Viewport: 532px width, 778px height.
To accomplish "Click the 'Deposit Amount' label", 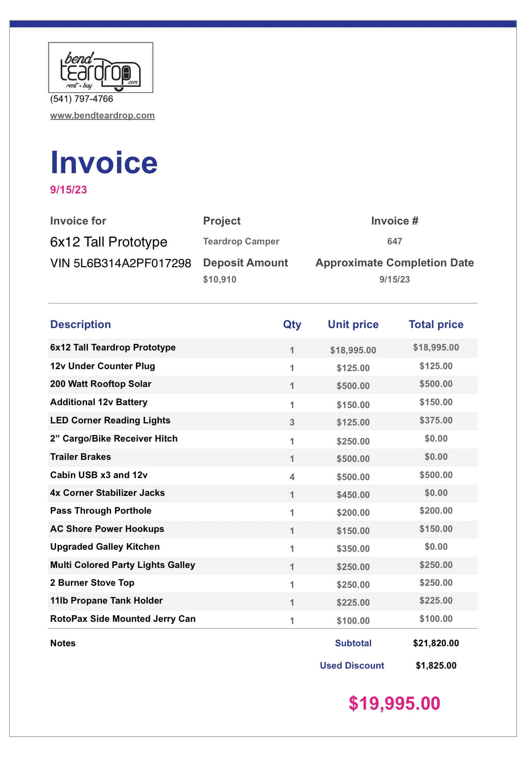I will (x=245, y=263).
